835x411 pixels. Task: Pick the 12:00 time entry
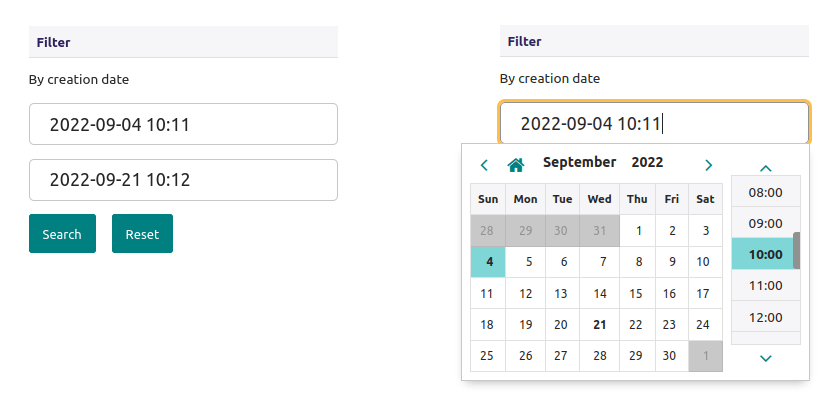[x=765, y=317]
